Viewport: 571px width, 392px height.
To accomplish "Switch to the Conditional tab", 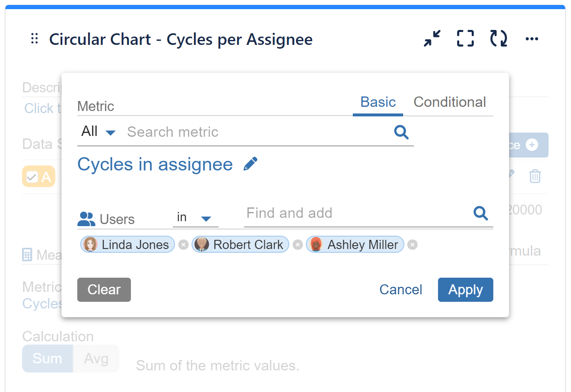I will (450, 102).
